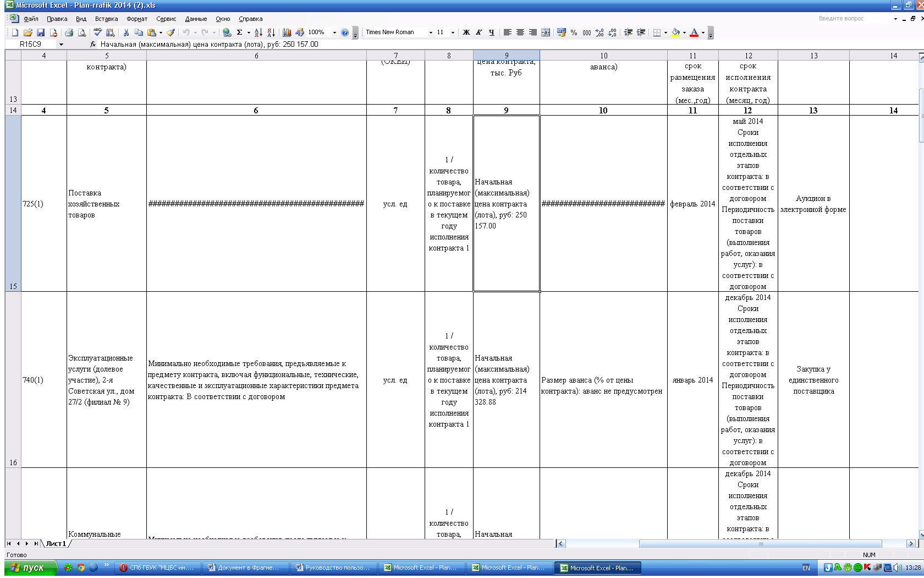Switch to the 'СПб ГБУК МЦБС' taskbar window

tap(157, 568)
